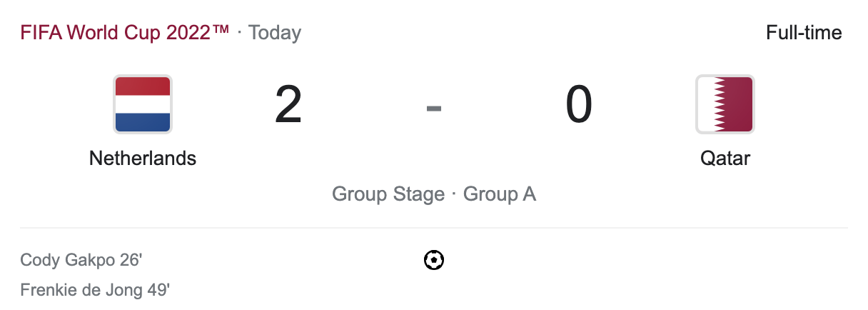The width and height of the screenshot is (868, 310).
Task: Click the Full-time match status
Action: pyautogui.click(x=804, y=33)
